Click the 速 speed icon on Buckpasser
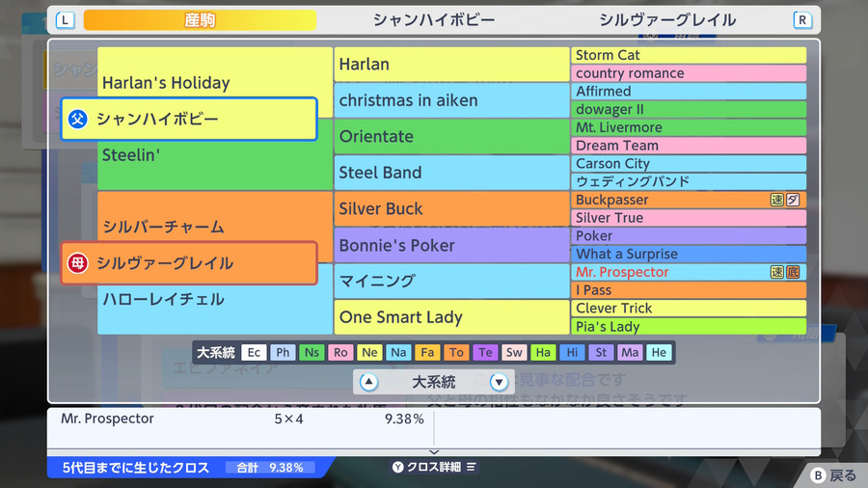 (777, 200)
